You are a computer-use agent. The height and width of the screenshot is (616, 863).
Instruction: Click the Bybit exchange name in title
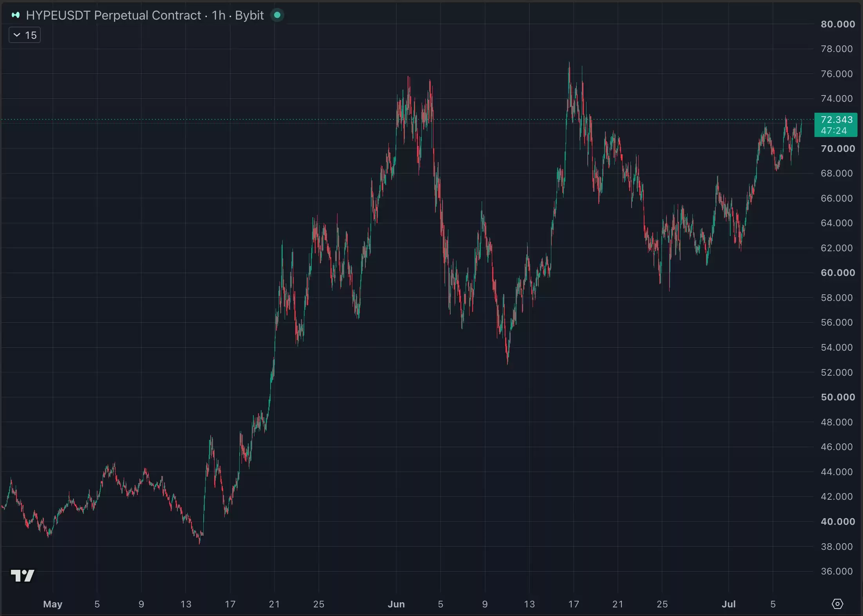(x=249, y=15)
